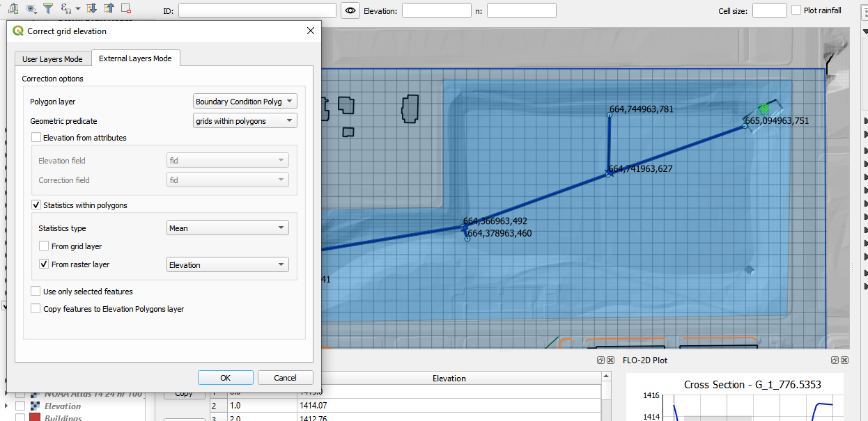Click inside the Cell size input field

pyautogui.click(x=769, y=10)
